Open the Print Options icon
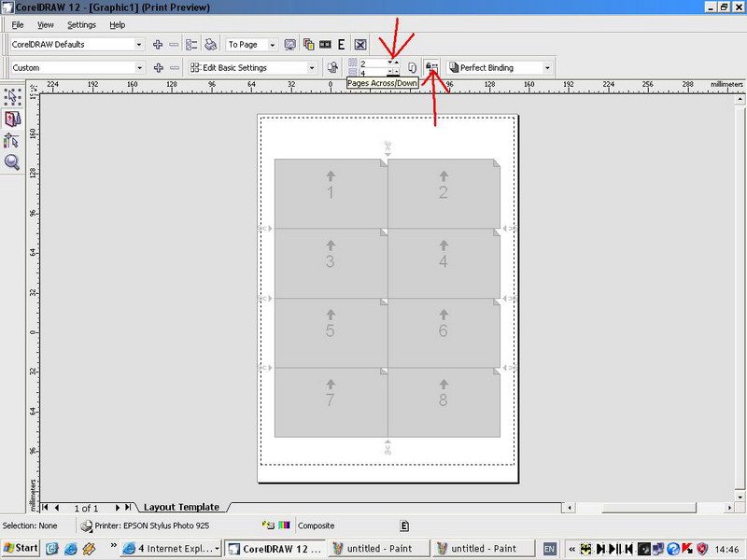Viewport: 747px width, 560px height. tap(191, 44)
